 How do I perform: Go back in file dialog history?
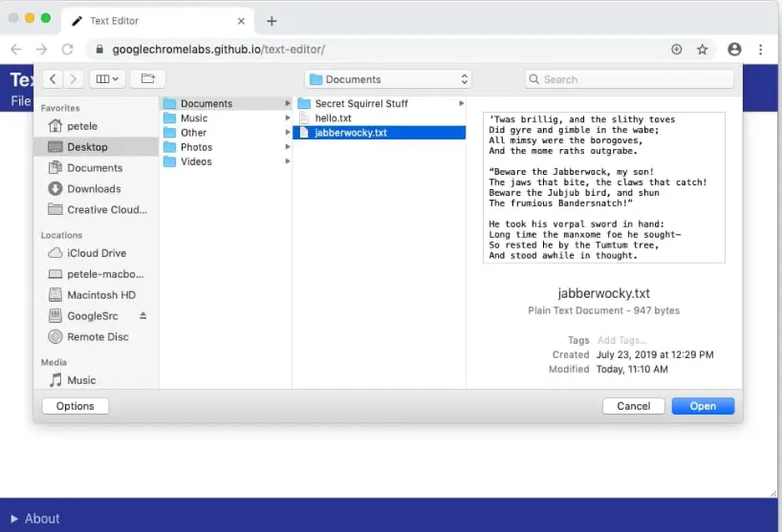tap(53, 78)
